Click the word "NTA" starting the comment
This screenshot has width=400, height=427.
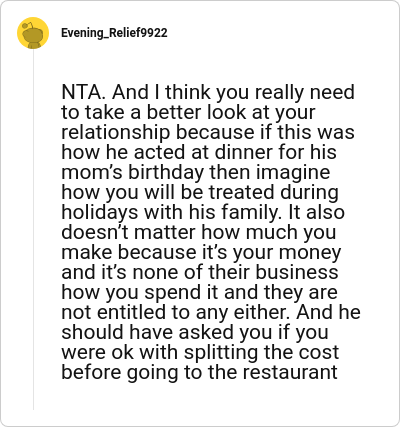click(x=81, y=92)
